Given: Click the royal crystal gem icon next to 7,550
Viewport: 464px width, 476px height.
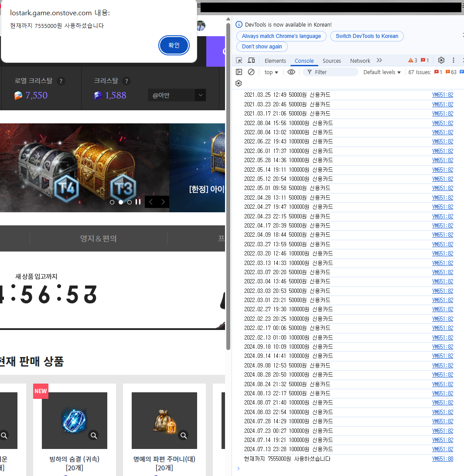Looking at the screenshot, I should 18,95.
